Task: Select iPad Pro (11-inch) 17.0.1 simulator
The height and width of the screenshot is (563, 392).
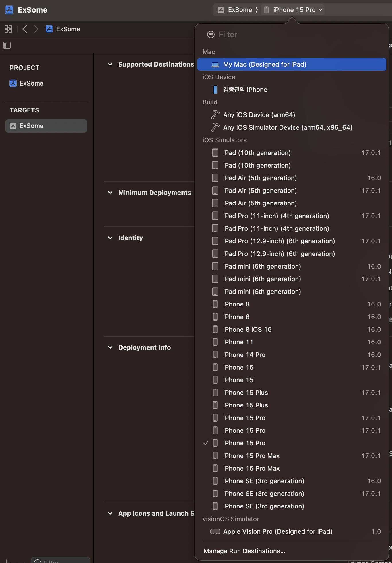Action: pos(292,216)
